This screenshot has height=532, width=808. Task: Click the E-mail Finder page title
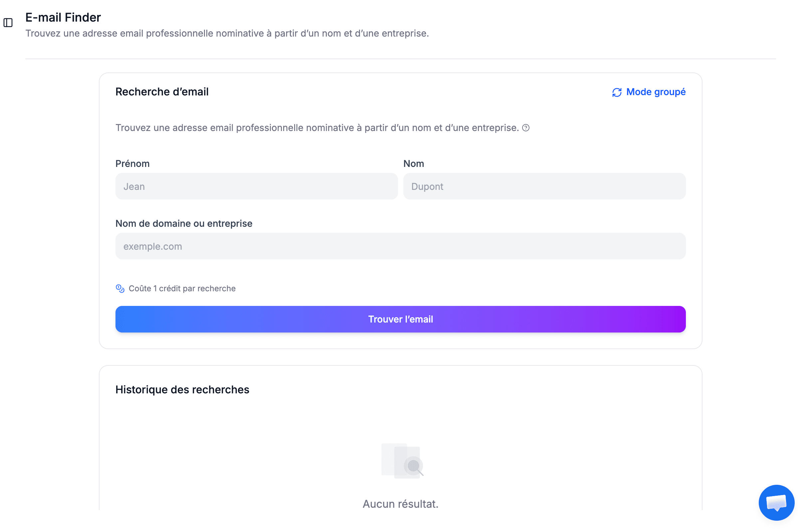64,17
